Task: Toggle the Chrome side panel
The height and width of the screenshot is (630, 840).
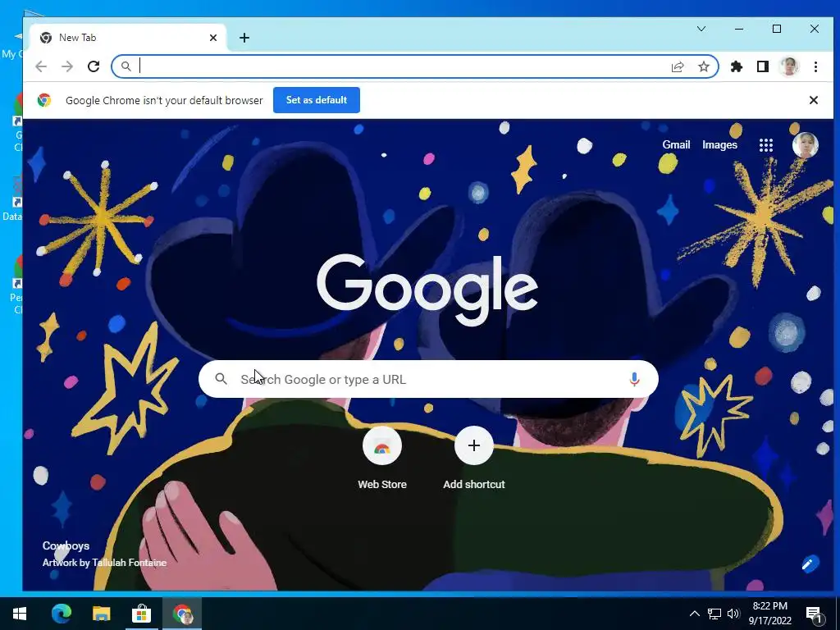Action: 763,66
